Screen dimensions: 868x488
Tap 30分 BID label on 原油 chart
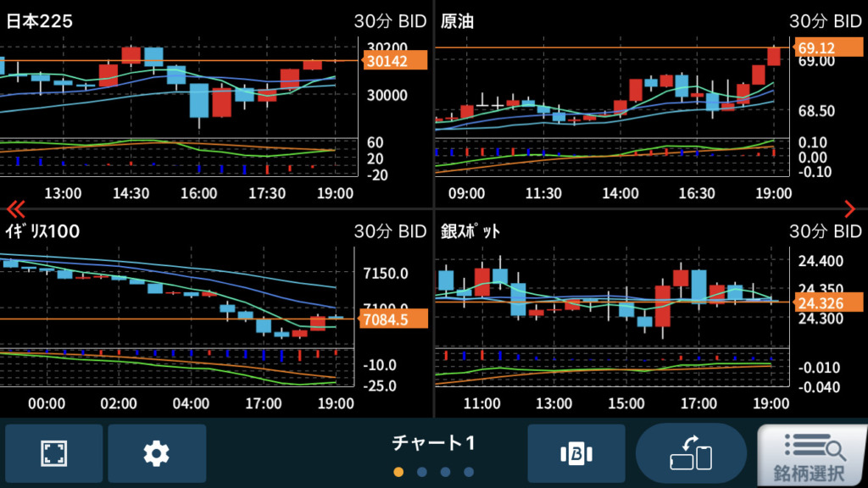coord(826,21)
